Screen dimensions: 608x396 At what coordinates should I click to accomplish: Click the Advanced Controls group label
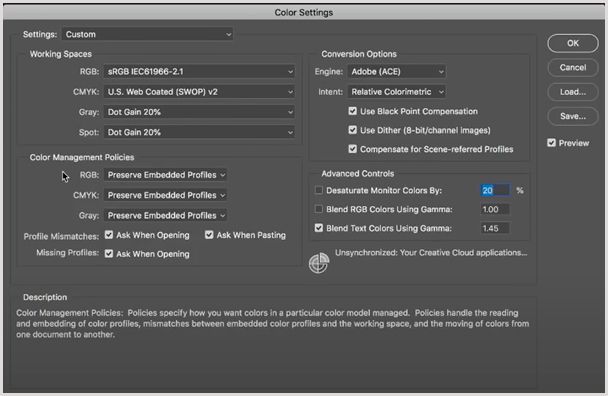click(358, 173)
